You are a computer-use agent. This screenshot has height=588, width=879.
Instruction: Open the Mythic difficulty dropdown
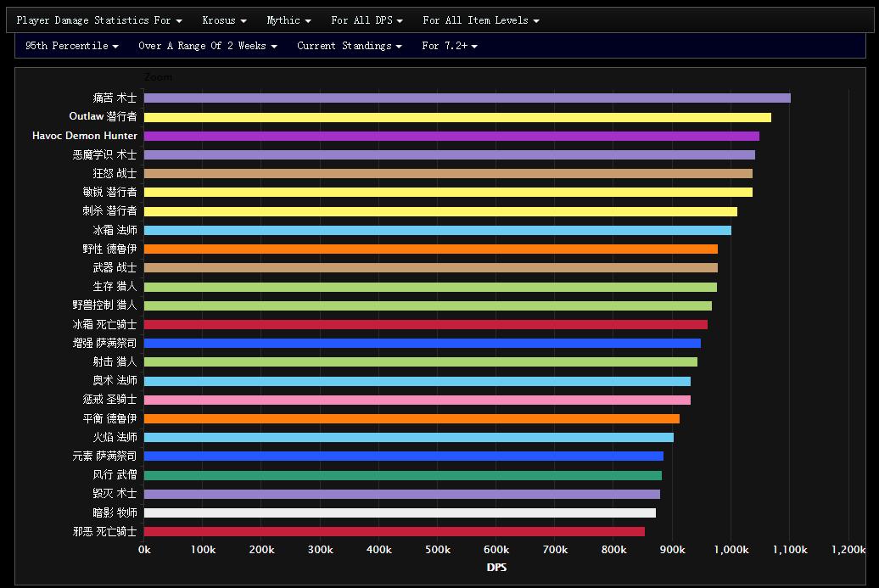tap(288, 20)
